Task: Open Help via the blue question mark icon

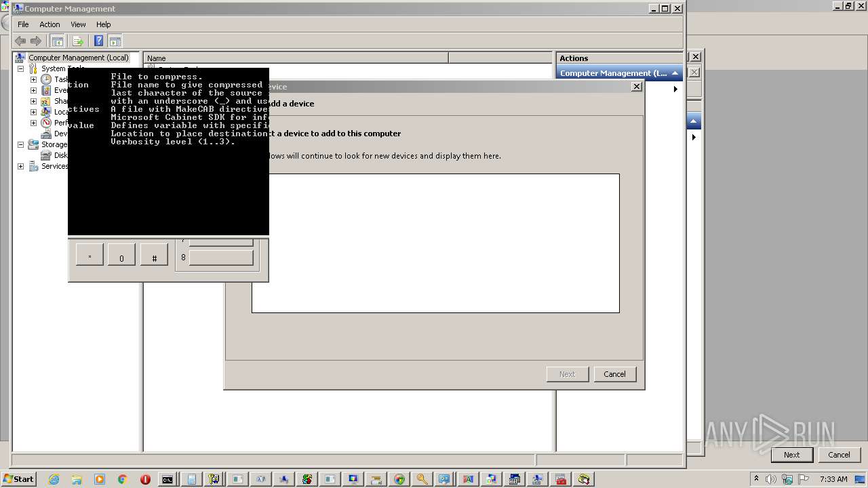Action: click(x=99, y=41)
